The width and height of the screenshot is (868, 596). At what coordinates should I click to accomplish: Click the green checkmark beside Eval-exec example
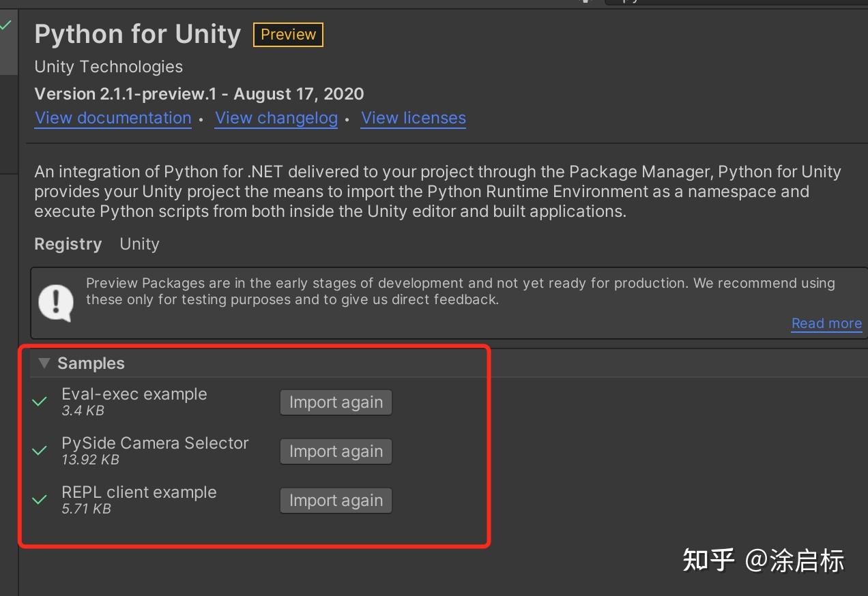click(x=39, y=402)
